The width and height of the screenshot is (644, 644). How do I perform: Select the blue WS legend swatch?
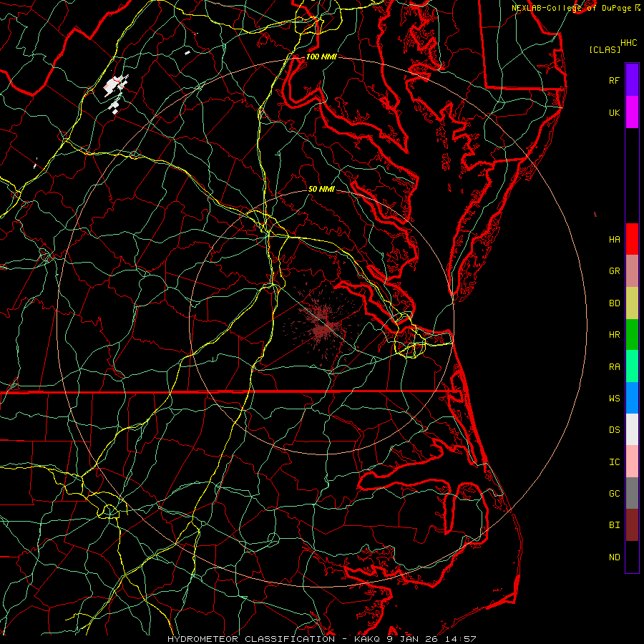(632, 398)
